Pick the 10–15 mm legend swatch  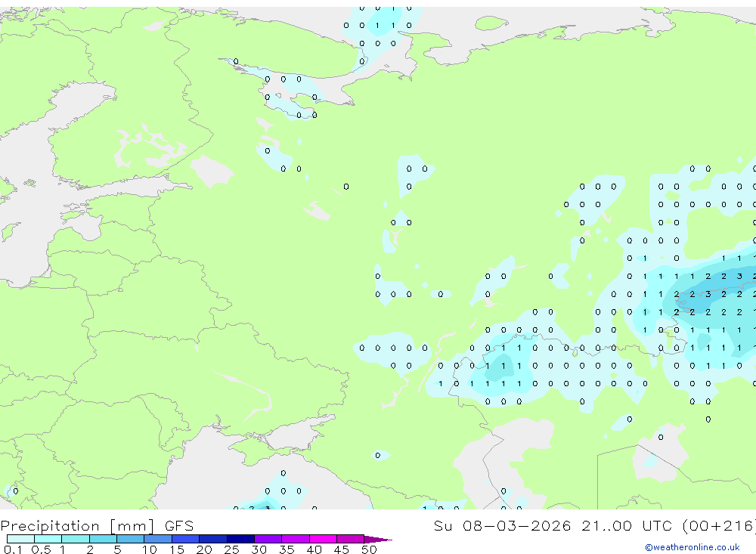(x=158, y=539)
